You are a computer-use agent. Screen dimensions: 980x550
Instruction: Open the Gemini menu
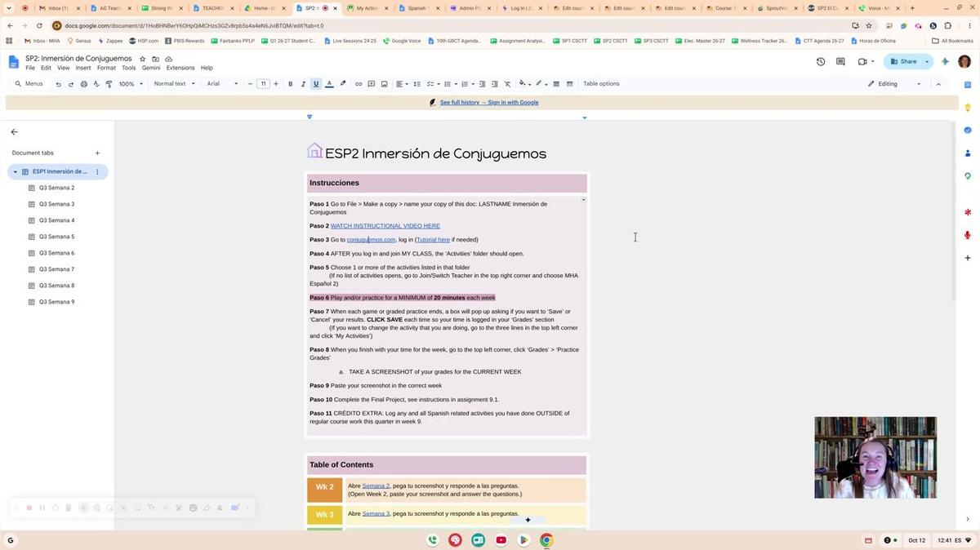151,68
